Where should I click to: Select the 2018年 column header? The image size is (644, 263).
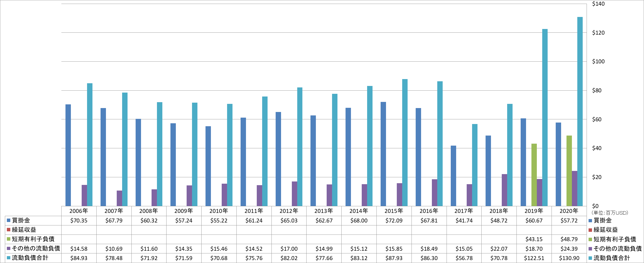pyautogui.click(x=499, y=211)
